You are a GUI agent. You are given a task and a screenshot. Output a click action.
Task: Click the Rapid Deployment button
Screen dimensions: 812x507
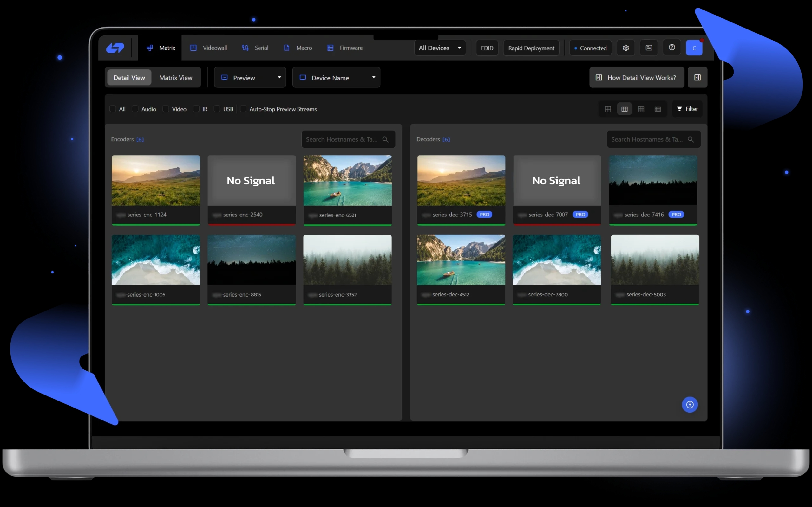click(x=531, y=48)
